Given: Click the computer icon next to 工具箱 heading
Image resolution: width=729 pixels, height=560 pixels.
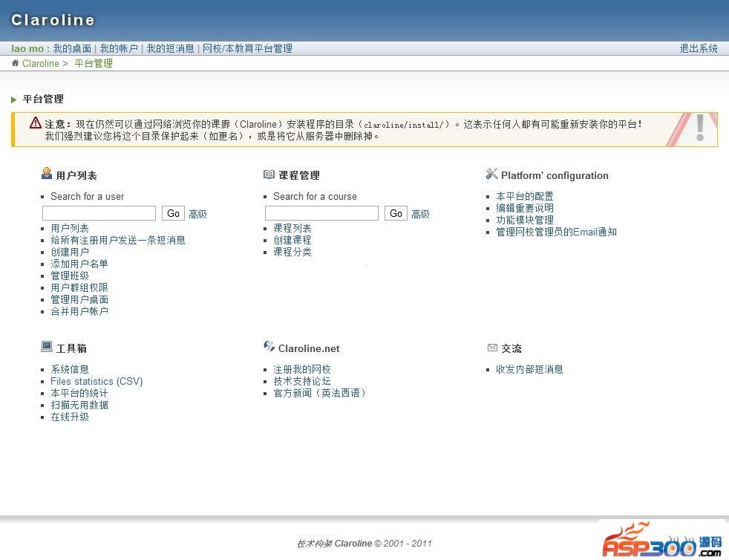Looking at the screenshot, I should pos(47,347).
